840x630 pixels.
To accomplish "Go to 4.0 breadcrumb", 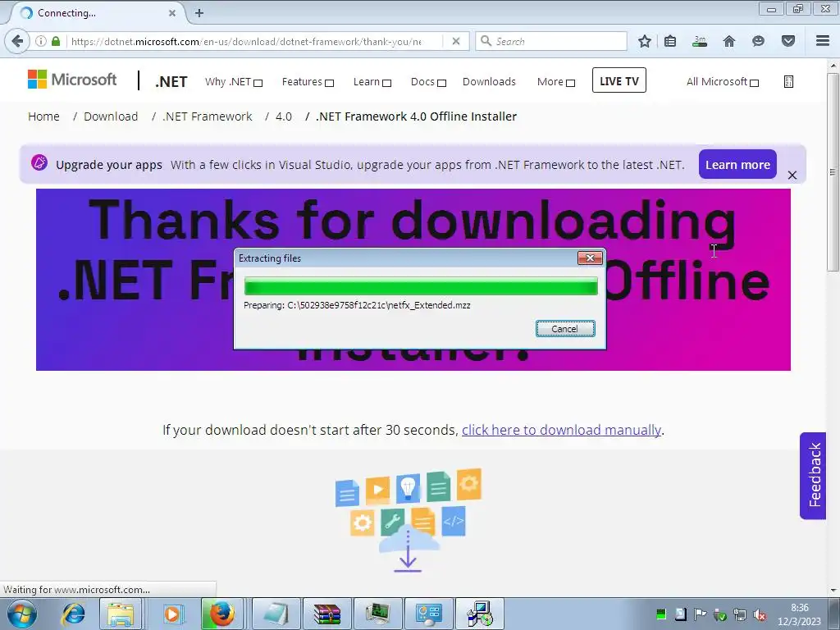I will [x=284, y=116].
